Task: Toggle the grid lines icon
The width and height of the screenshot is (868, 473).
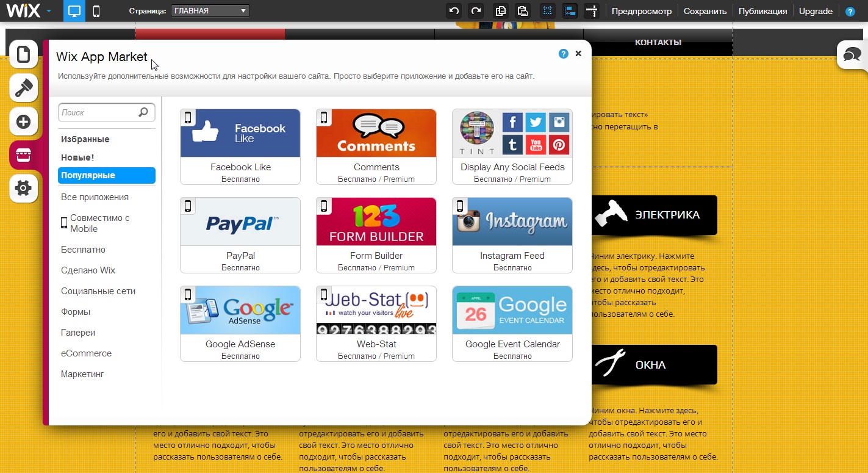Action: point(548,11)
